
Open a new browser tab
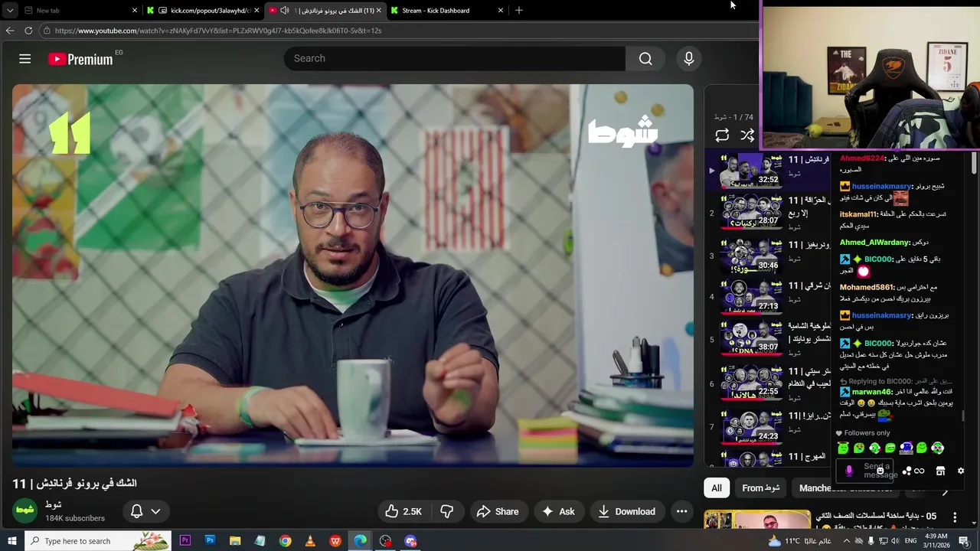point(519,11)
